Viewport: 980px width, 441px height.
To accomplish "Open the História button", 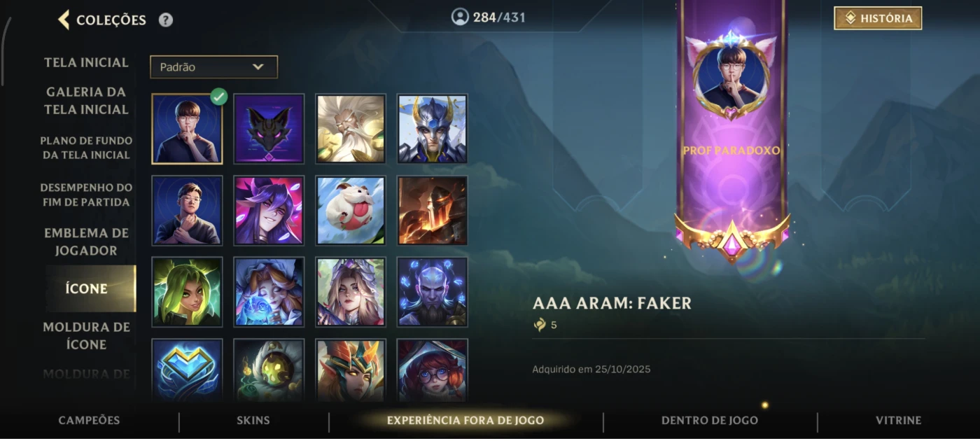I will coord(878,18).
